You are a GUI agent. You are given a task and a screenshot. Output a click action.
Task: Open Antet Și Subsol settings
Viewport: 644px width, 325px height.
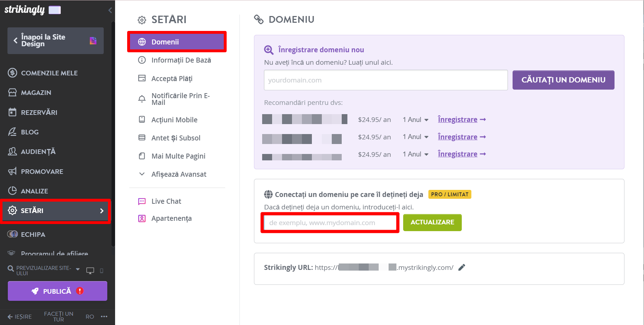[176, 138]
